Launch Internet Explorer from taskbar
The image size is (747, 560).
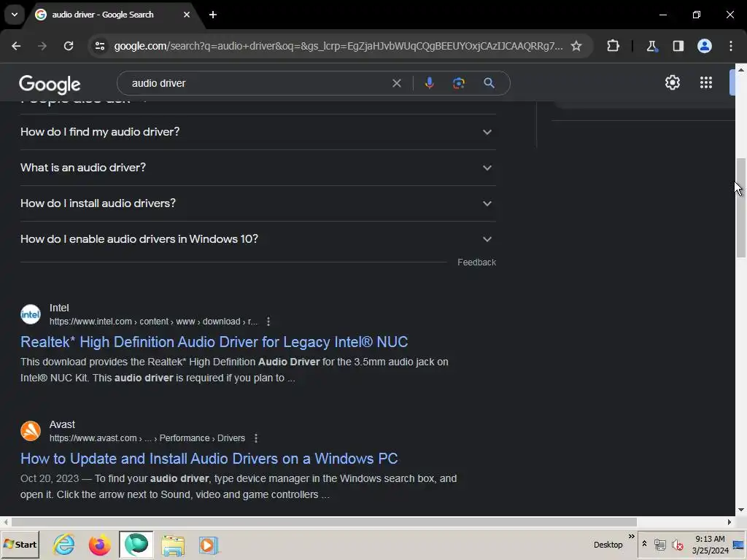[64, 545]
